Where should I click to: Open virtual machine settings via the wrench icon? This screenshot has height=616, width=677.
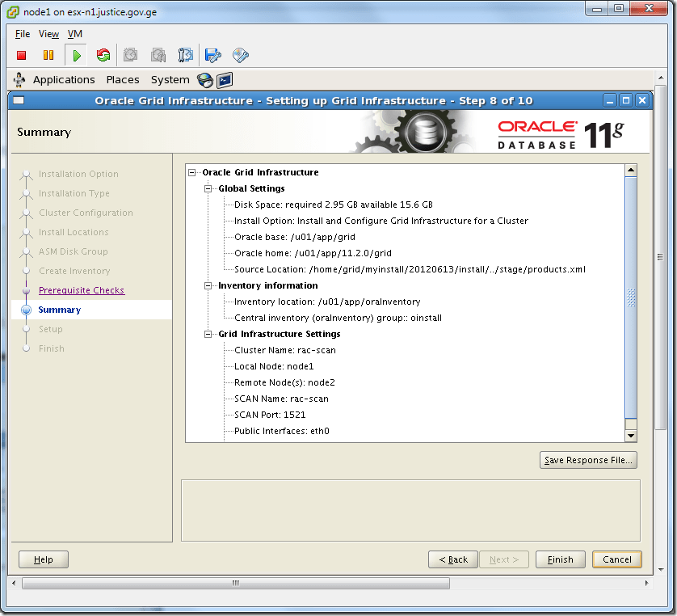pos(186,55)
